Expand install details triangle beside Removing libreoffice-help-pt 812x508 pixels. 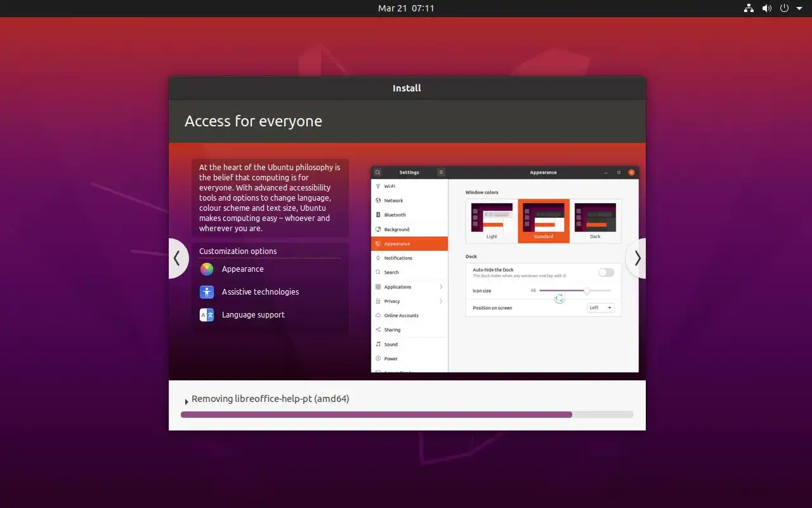[x=187, y=401]
